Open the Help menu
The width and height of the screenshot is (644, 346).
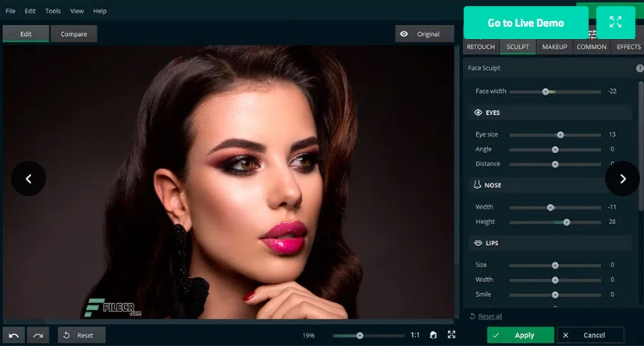[x=100, y=11]
